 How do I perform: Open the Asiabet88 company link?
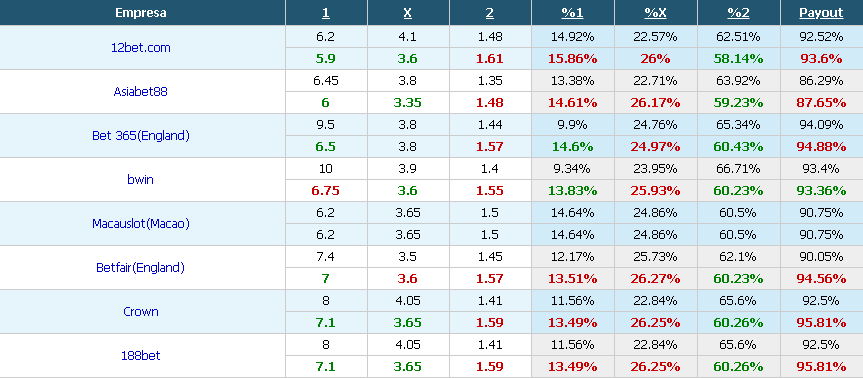[x=140, y=91]
